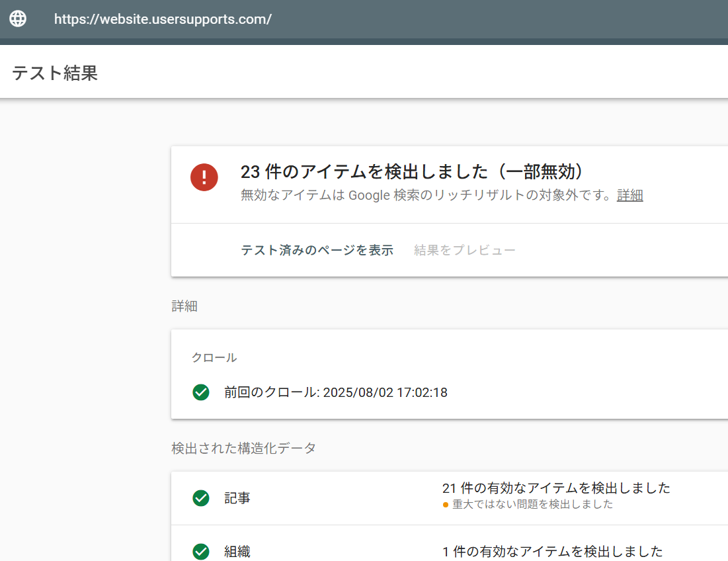Click the テスト結果 page title
728x561 pixels.
[x=55, y=73]
